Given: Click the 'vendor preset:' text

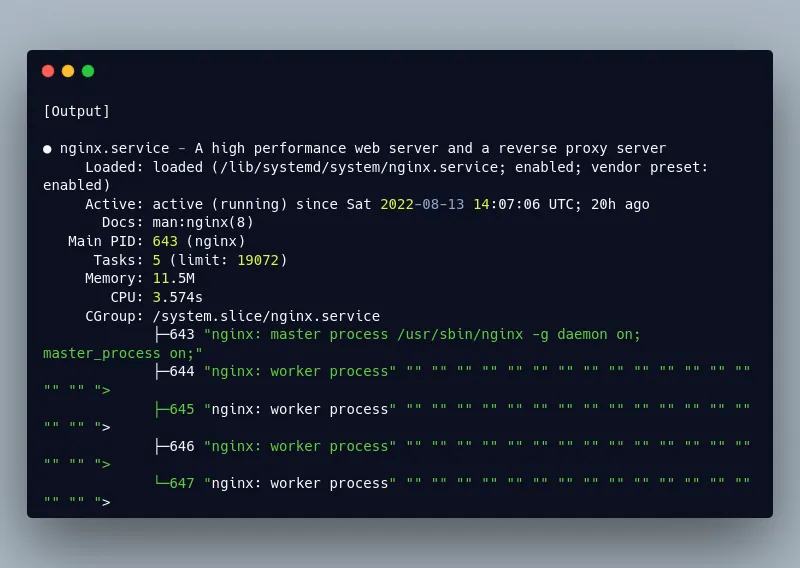Looking at the screenshot, I should [x=649, y=167].
